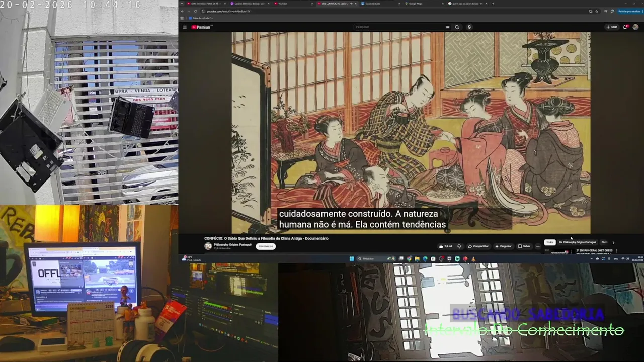Click Reiniciar para atualizar button

point(629,11)
